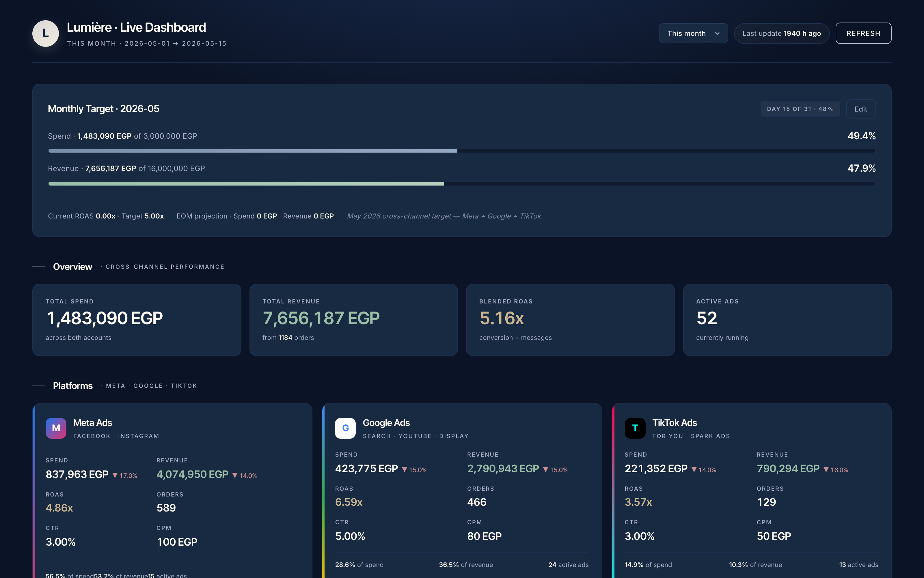Open the This month period dropdown
This screenshot has width=924, height=578.
(x=693, y=33)
